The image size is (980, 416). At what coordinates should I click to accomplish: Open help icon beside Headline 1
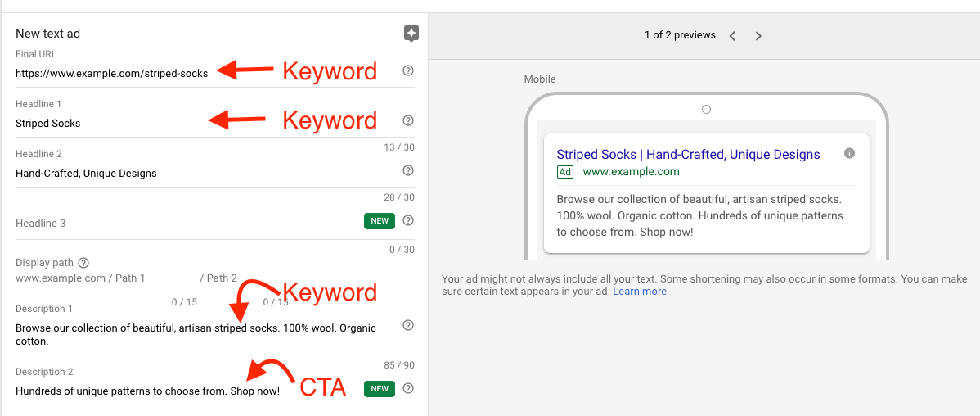pyautogui.click(x=408, y=121)
